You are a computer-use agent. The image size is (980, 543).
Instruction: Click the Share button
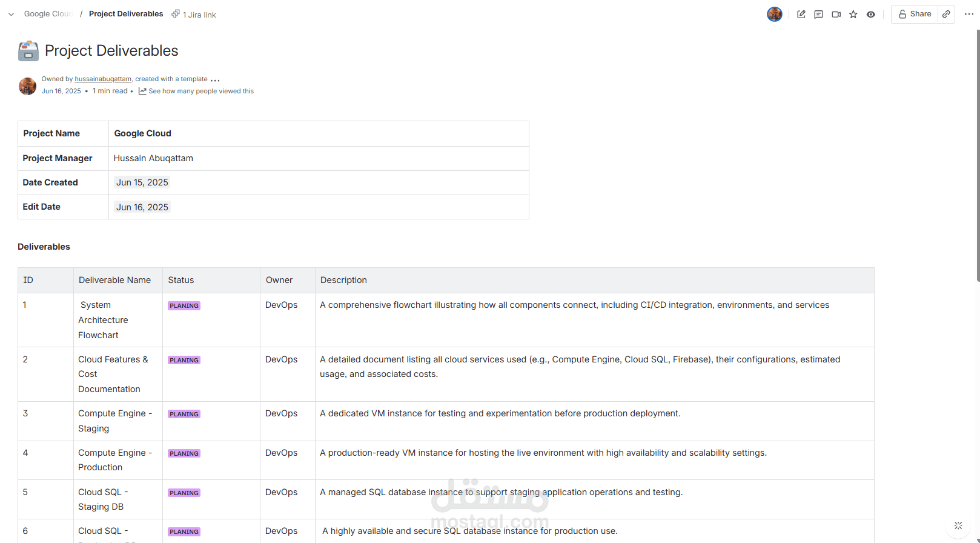pos(915,14)
